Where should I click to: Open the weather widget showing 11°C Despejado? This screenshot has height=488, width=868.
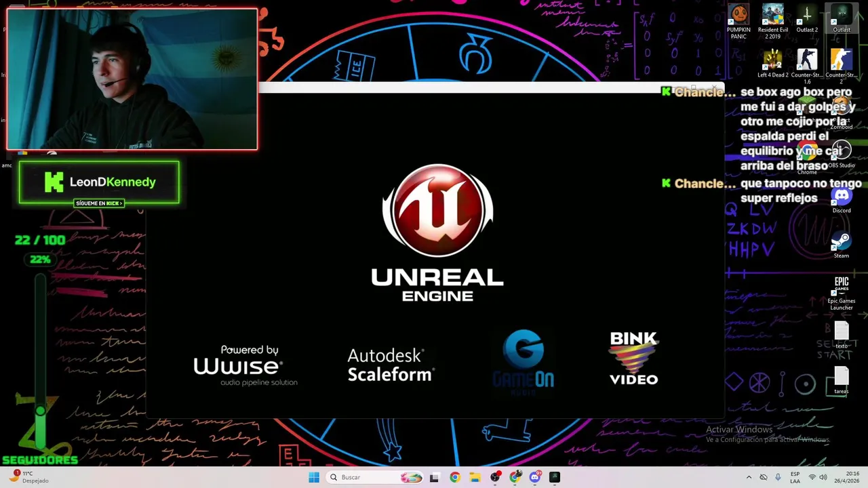[x=28, y=477]
